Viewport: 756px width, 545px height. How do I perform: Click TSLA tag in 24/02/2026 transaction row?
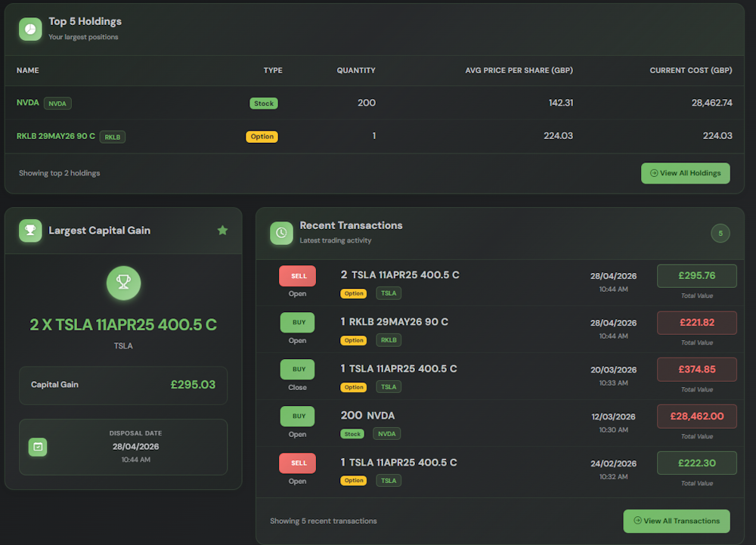point(389,481)
